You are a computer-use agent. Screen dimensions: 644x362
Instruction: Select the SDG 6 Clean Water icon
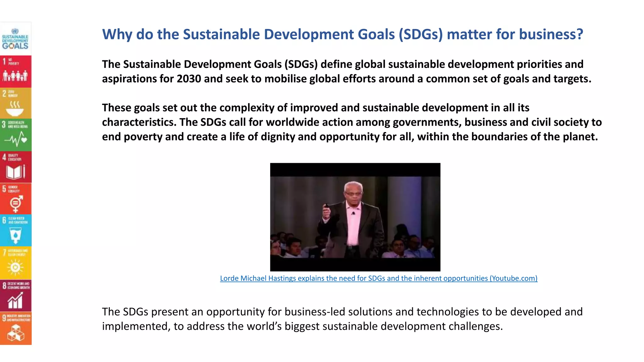[x=15, y=231]
